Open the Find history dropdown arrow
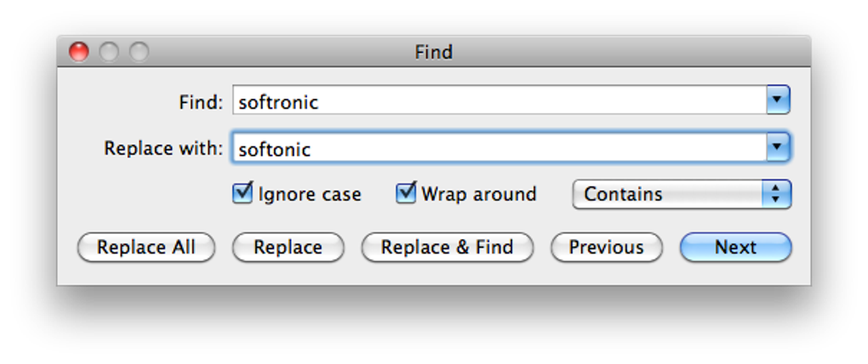Screen dimensions: 868x364 coord(778,101)
